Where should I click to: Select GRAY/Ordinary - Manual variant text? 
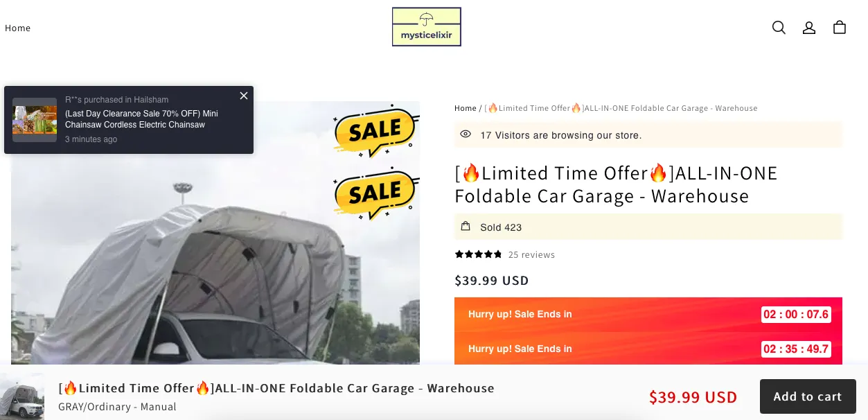point(117,407)
